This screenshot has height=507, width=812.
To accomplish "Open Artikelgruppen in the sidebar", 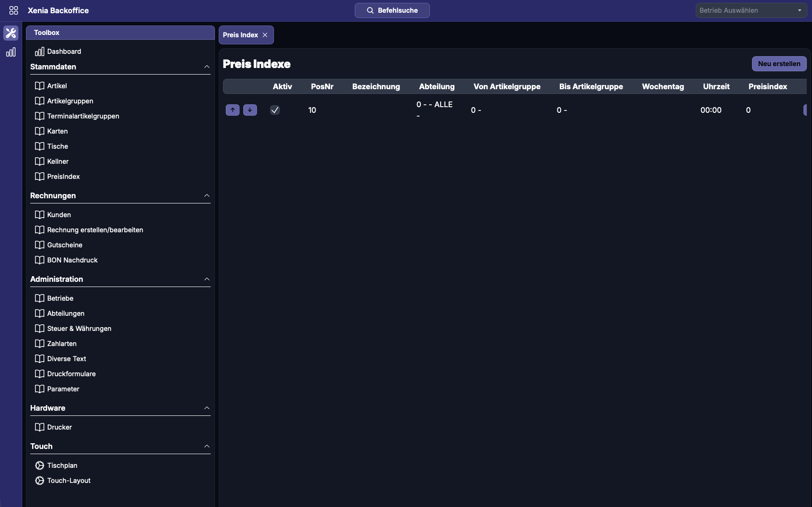I will (70, 101).
